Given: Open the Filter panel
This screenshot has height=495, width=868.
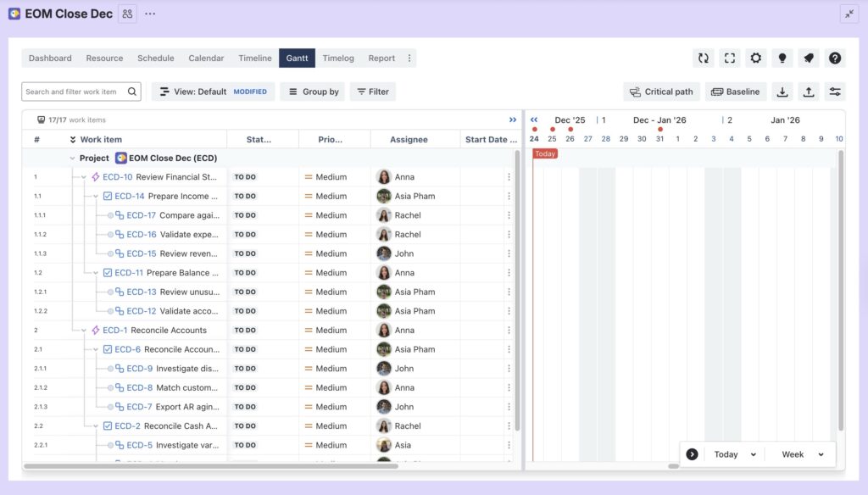Looking at the screenshot, I should coord(372,91).
